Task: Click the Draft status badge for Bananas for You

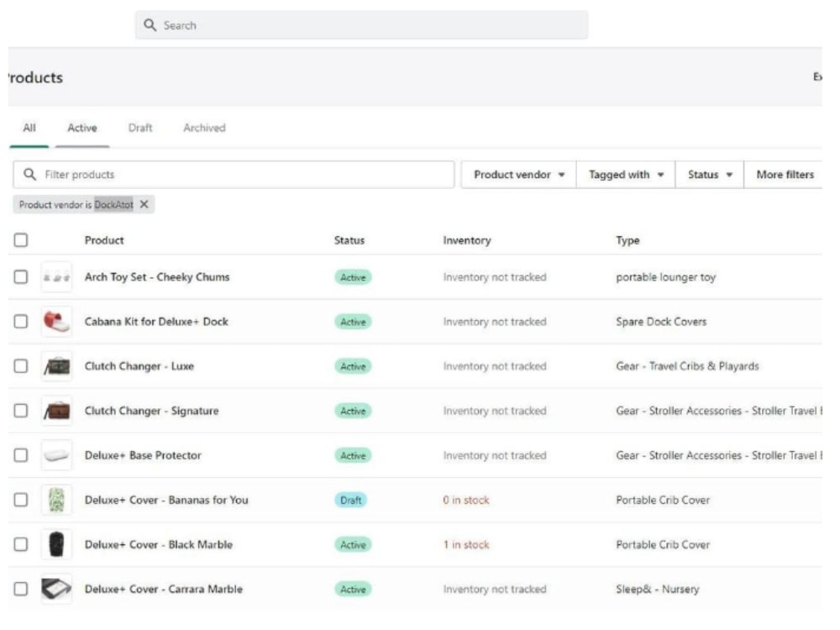Action: click(x=351, y=500)
